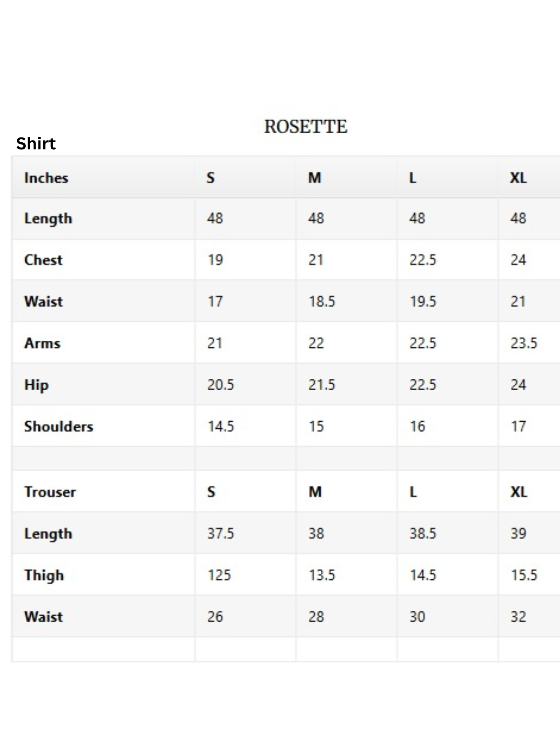Select the Chest row label
Screen dimensions: 560x747
click(43, 260)
